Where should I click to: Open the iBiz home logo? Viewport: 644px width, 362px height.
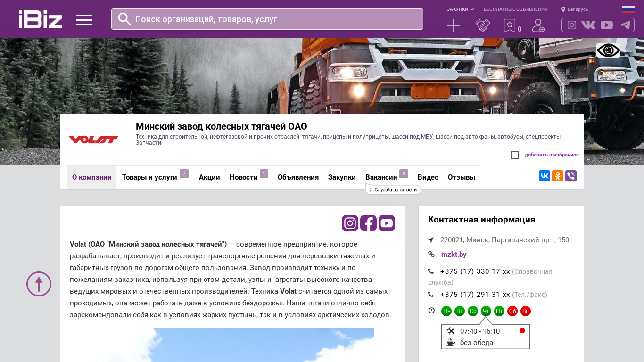pos(41,19)
